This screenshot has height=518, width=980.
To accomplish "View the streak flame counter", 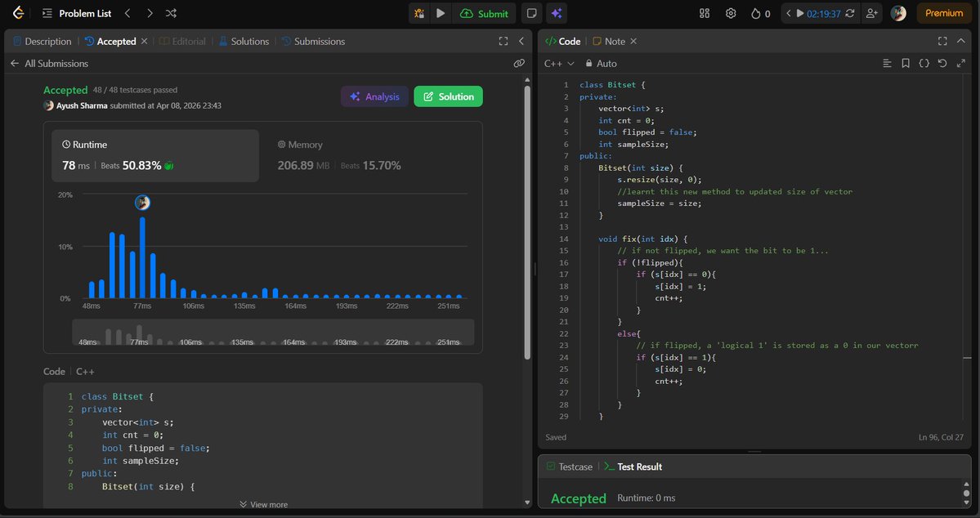I will [x=761, y=13].
